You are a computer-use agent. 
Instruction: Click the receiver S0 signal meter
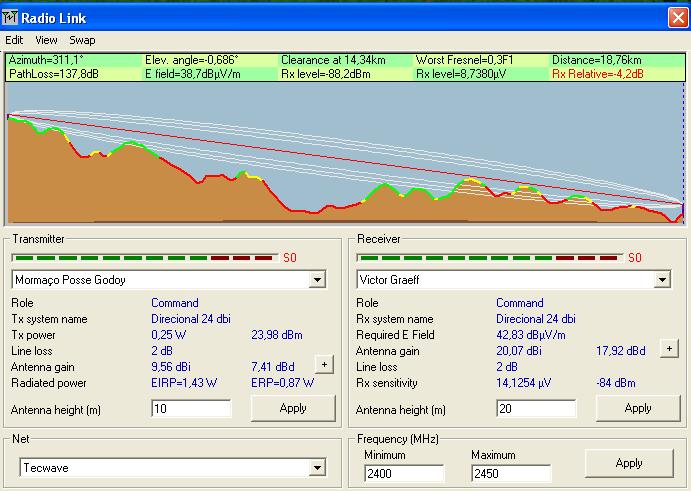487,257
